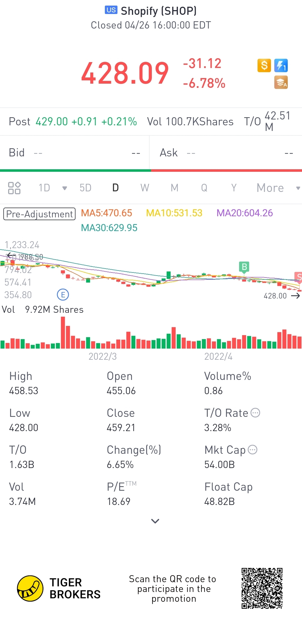Screen dimensions: 302x644
Task: Select the 1D chart tab
Action: (44, 188)
